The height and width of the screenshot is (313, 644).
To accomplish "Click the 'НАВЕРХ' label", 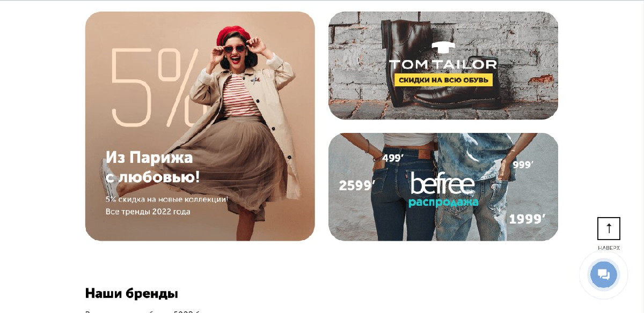I will pyautogui.click(x=609, y=248).
